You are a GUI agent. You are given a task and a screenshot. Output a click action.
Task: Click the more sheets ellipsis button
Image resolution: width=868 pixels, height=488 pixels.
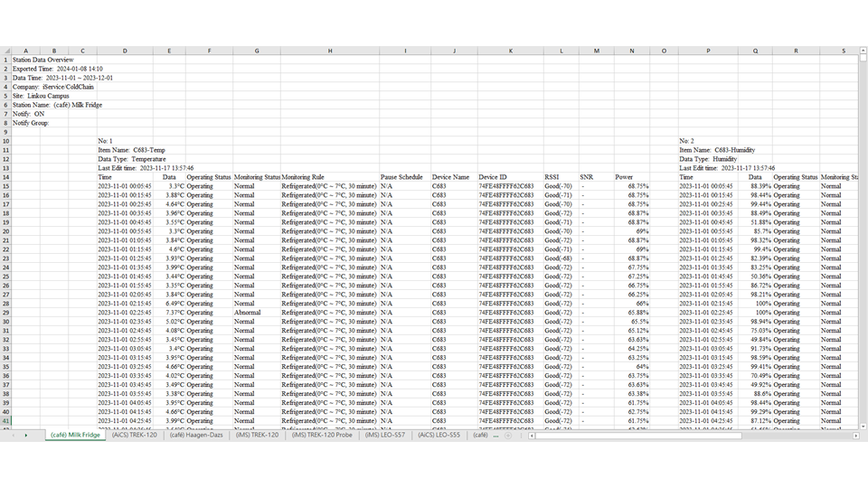(x=495, y=435)
